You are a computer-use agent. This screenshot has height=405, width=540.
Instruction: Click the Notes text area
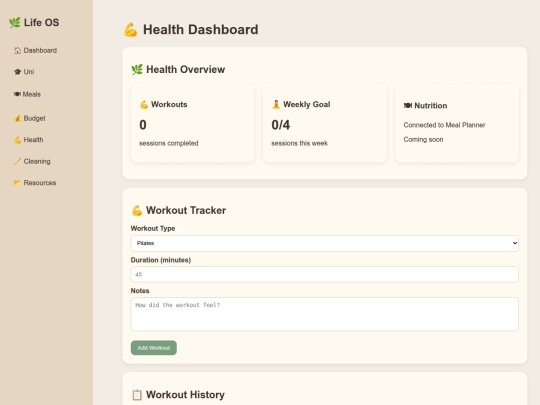click(324, 314)
